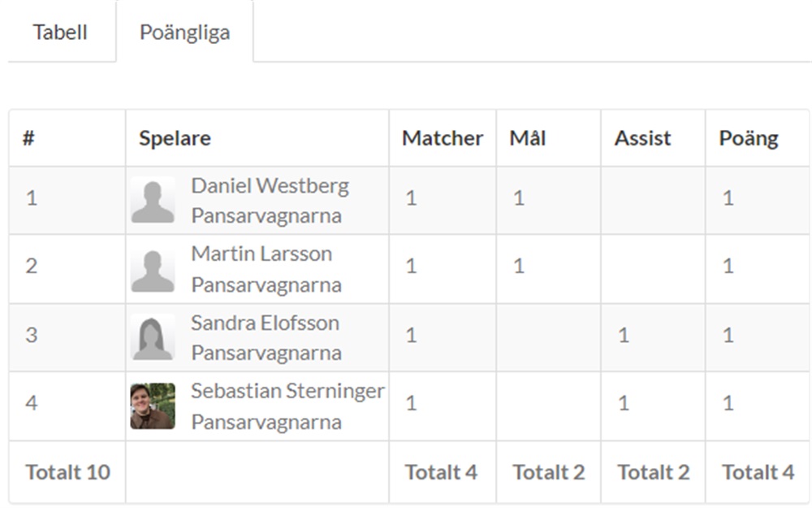Click the Sandra Elofsson name link
The image size is (812, 508).
pos(265,323)
